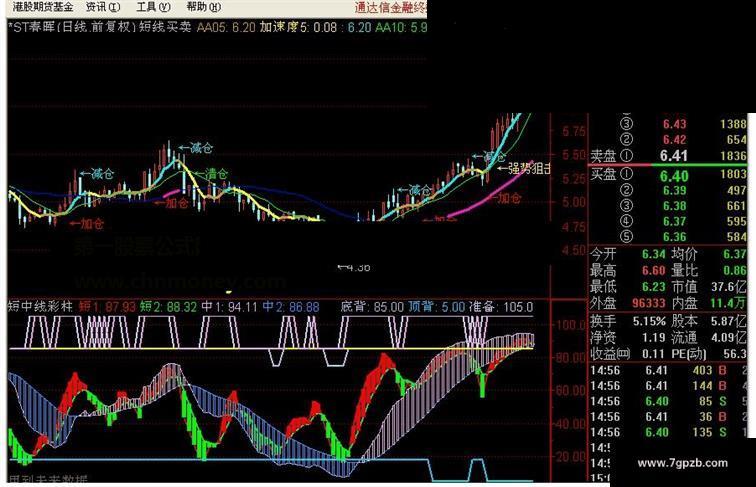Click the buy level ② price 6.39
Screen dimensions: 756x487
(x=674, y=190)
